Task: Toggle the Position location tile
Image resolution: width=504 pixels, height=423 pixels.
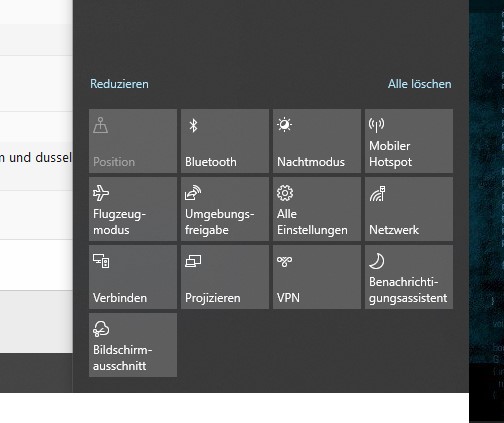Action: pos(133,141)
